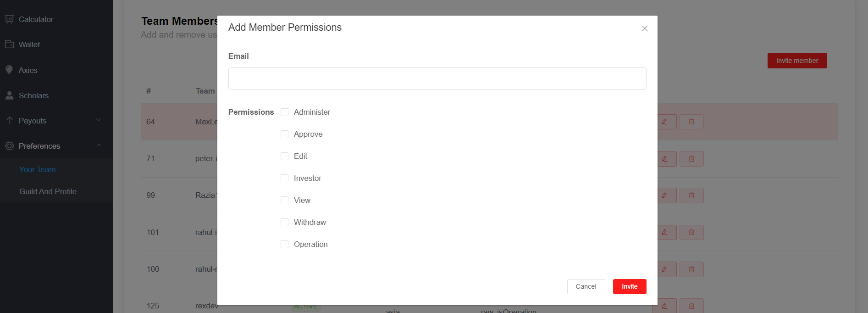Click the red Invite button
The width and height of the screenshot is (868, 313).
tap(630, 286)
